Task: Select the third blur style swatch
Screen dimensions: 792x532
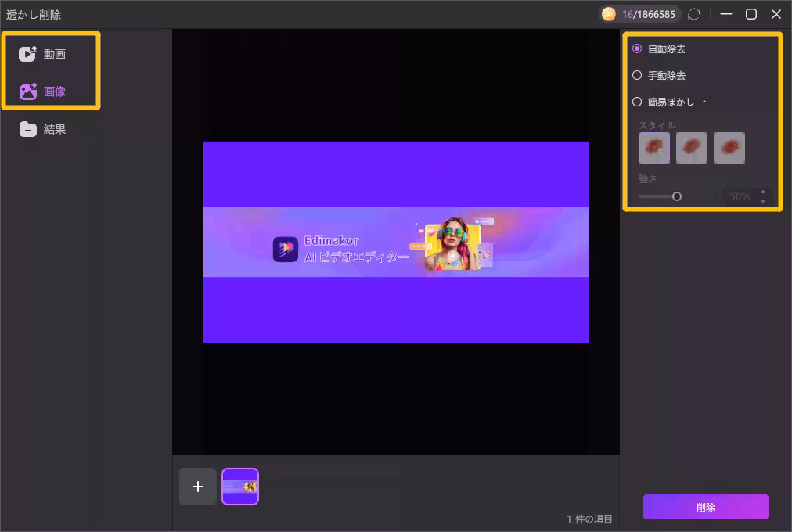Action: coord(729,148)
